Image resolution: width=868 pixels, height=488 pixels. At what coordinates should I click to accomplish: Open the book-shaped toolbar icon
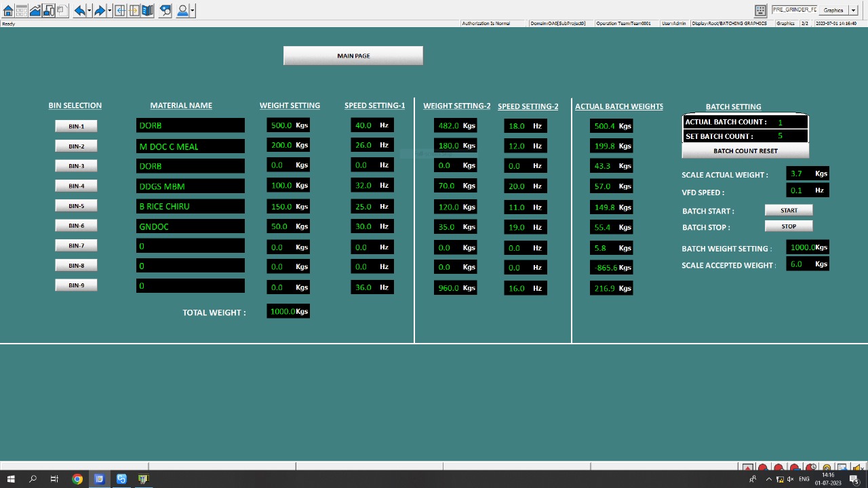147,10
